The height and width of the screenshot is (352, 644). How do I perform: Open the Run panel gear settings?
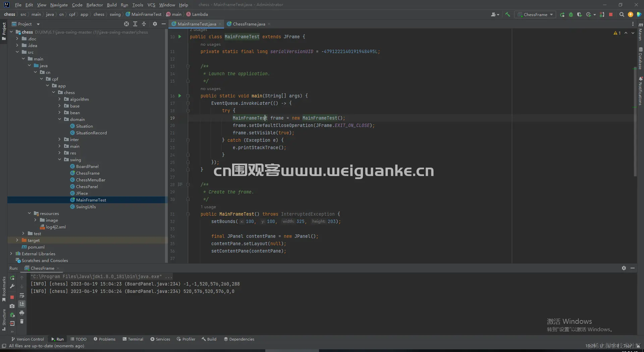624,268
